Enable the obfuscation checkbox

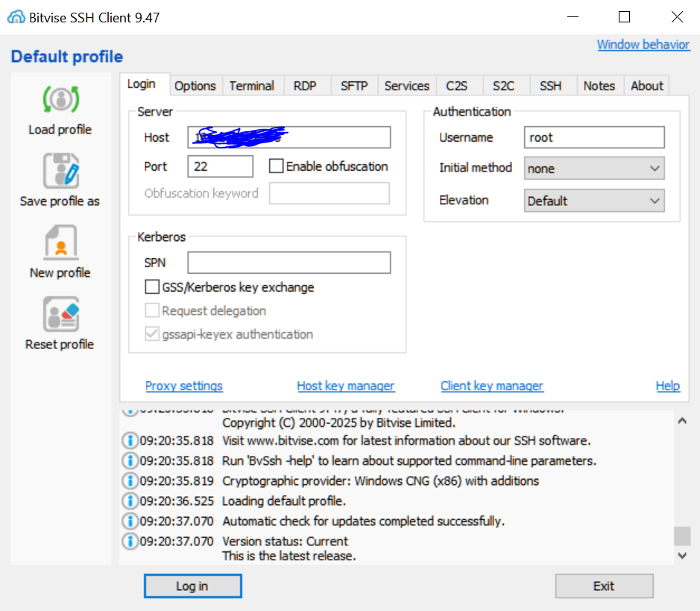pos(276,166)
